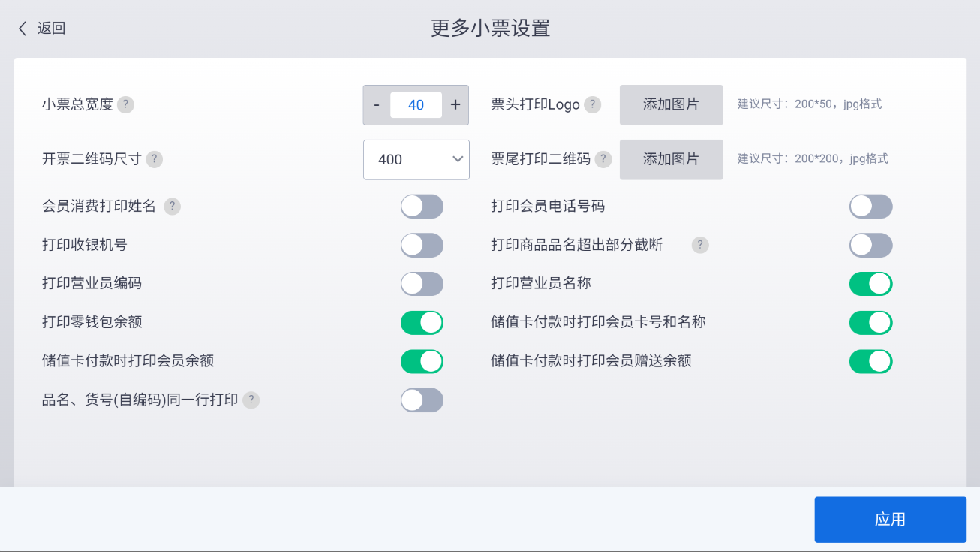Enable 品名、货号(自编码)同一行打印 toggle

tap(422, 400)
